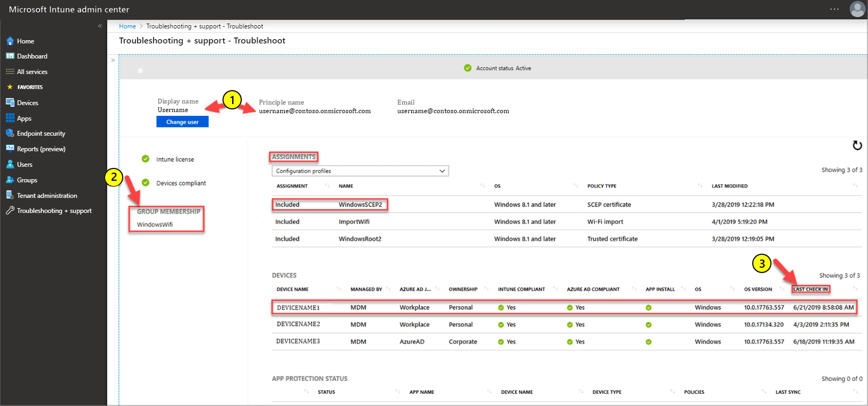Expand the blade with the right double chevron
This screenshot has height=406, width=868.
[x=113, y=60]
